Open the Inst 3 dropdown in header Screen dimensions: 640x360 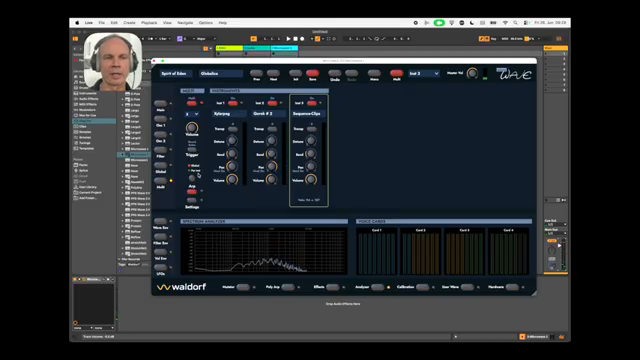[x=423, y=73]
